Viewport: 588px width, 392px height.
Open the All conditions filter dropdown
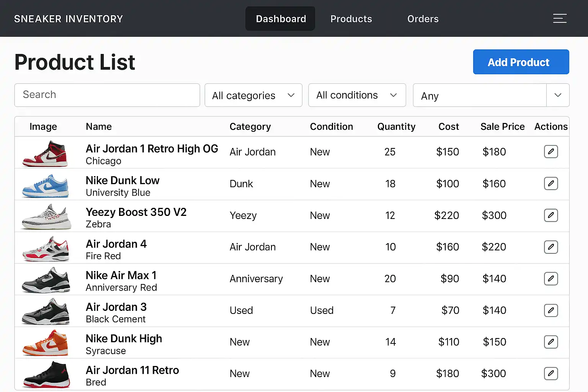click(357, 95)
